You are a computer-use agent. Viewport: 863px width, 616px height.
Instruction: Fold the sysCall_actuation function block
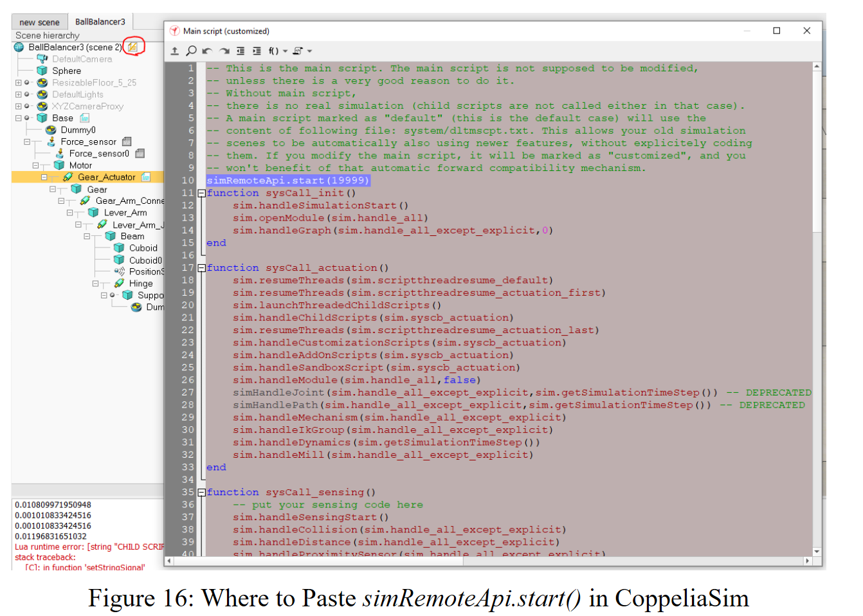tap(201, 268)
